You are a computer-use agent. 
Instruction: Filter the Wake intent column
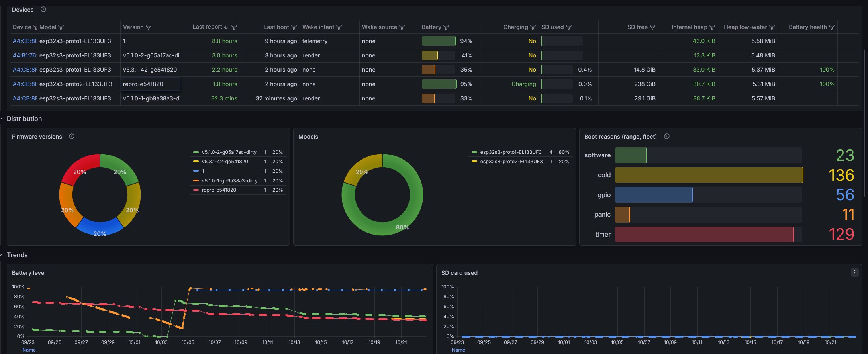coord(339,27)
